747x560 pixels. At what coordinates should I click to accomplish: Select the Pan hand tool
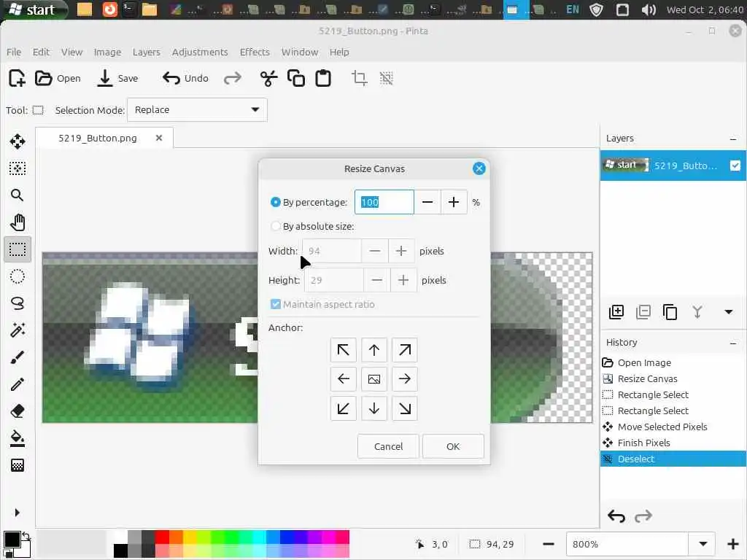(18, 222)
